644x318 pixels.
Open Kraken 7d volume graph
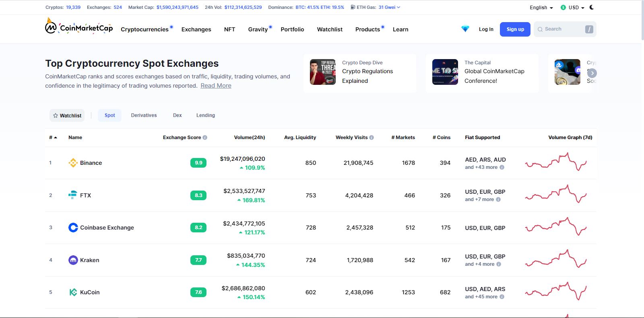556,259
